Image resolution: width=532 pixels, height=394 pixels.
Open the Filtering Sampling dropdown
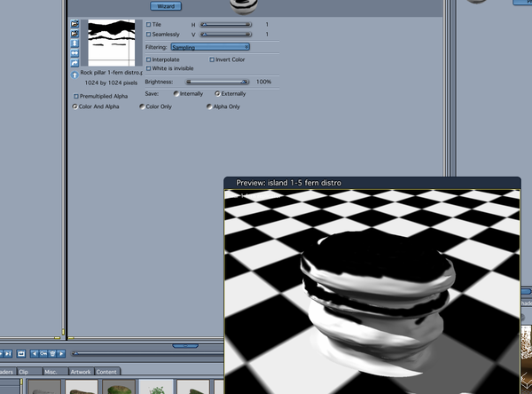[x=210, y=47]
